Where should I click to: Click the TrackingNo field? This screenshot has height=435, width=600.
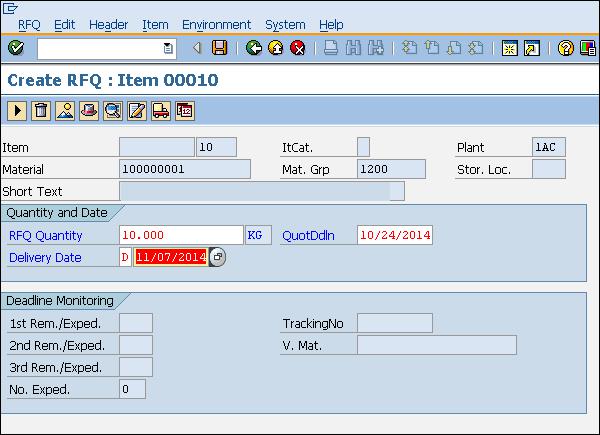coord(395,323)
